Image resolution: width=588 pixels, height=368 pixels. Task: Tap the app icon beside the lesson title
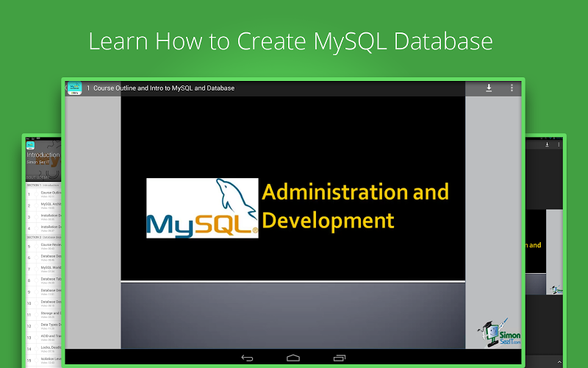coord(75,88)
